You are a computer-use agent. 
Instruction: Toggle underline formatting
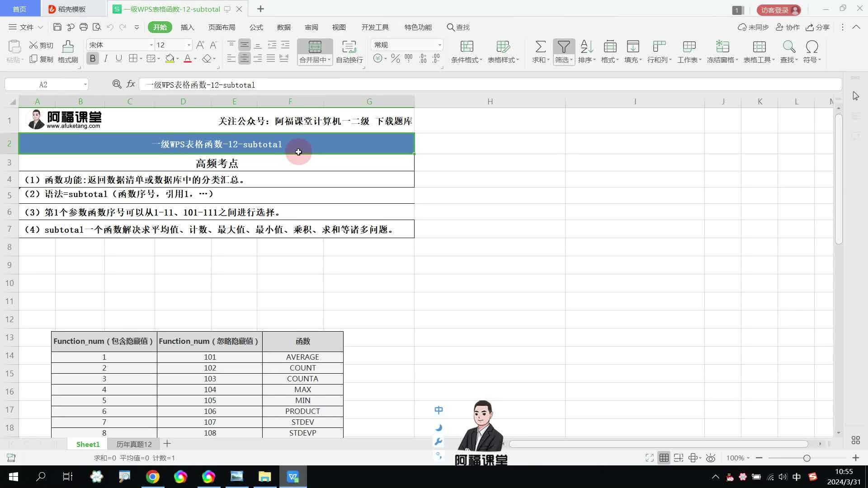[x=118, y=59]
